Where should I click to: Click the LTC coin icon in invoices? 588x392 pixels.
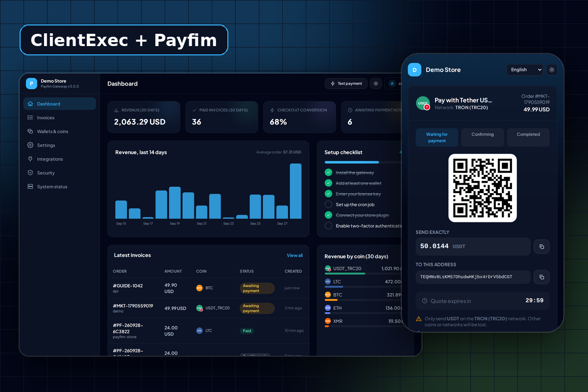tap(199, 331)
